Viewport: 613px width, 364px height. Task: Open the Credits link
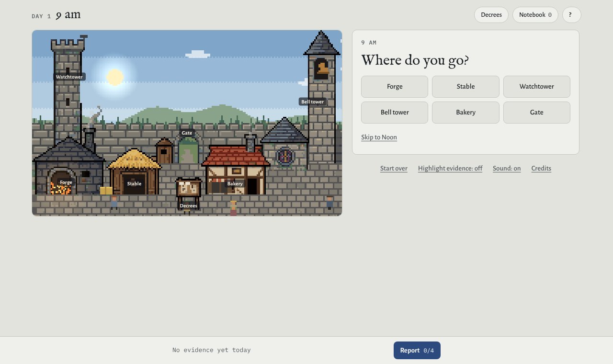(x=541, y=169)
